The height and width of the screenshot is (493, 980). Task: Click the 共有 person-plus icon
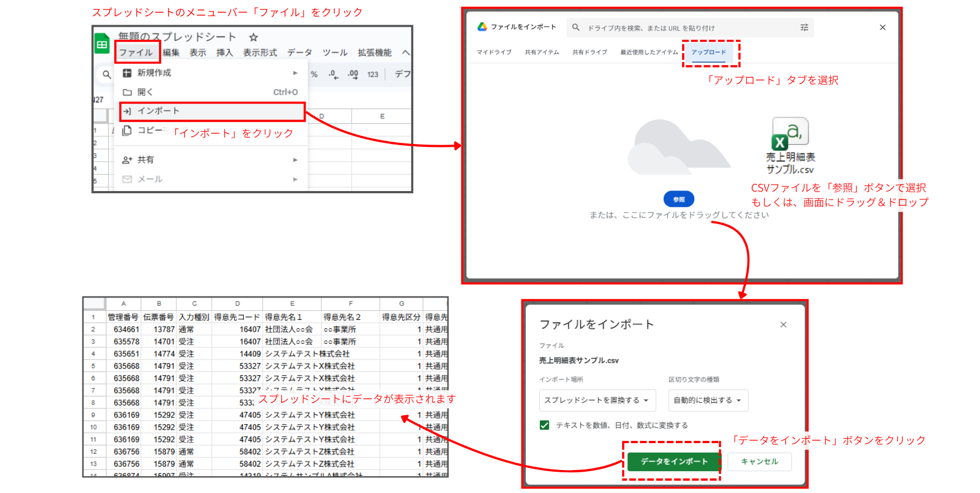[127, 160]
